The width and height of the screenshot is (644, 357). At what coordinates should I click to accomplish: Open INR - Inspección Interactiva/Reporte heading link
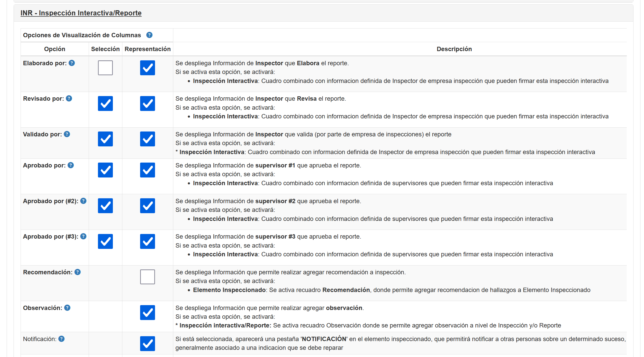coord(81,13)
